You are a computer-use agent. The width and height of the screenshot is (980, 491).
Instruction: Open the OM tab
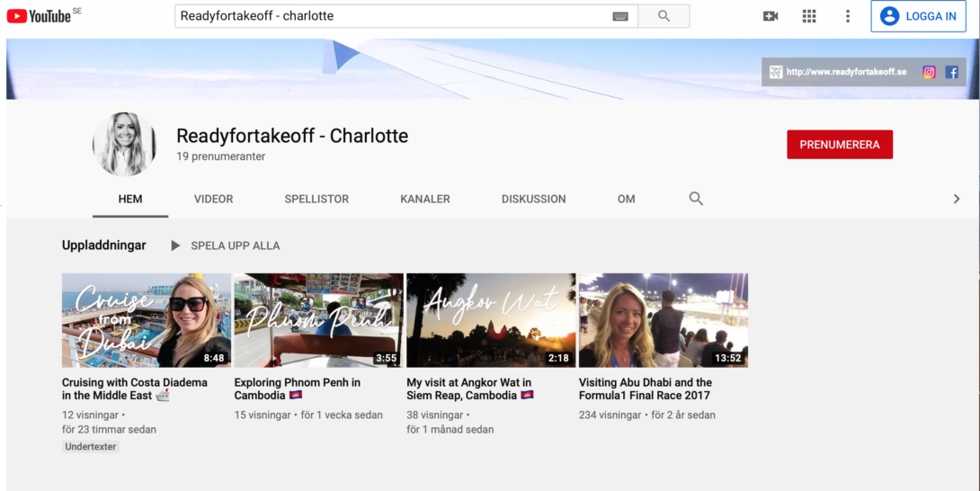tap(627, 199)
